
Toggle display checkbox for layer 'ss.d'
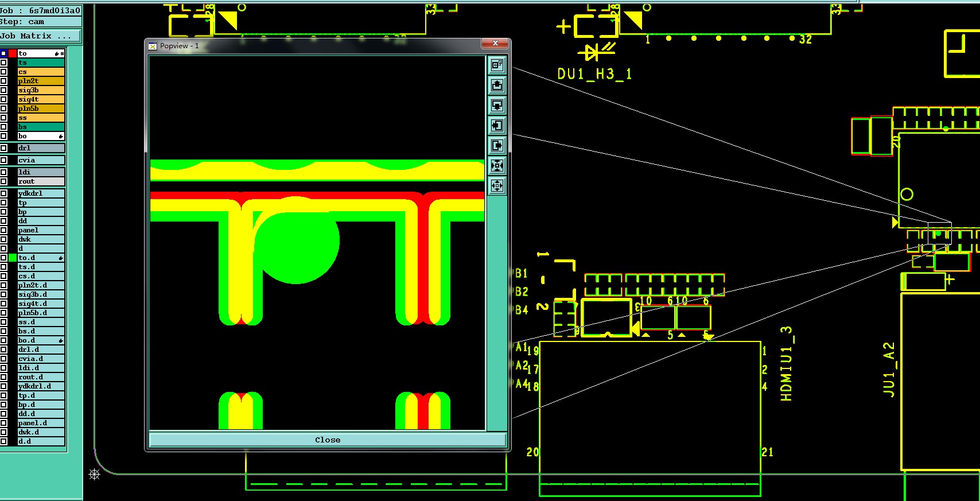(3, 322)
